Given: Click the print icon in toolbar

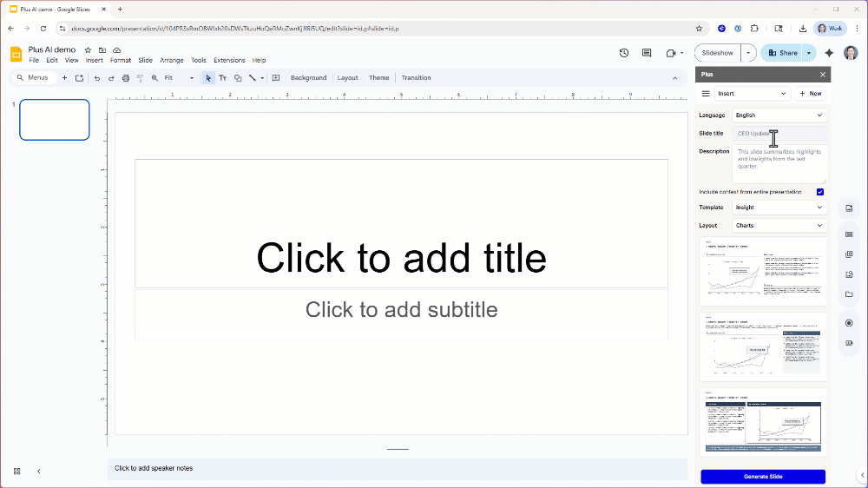Looking at the screenshot, I should (x=126, y=78).
